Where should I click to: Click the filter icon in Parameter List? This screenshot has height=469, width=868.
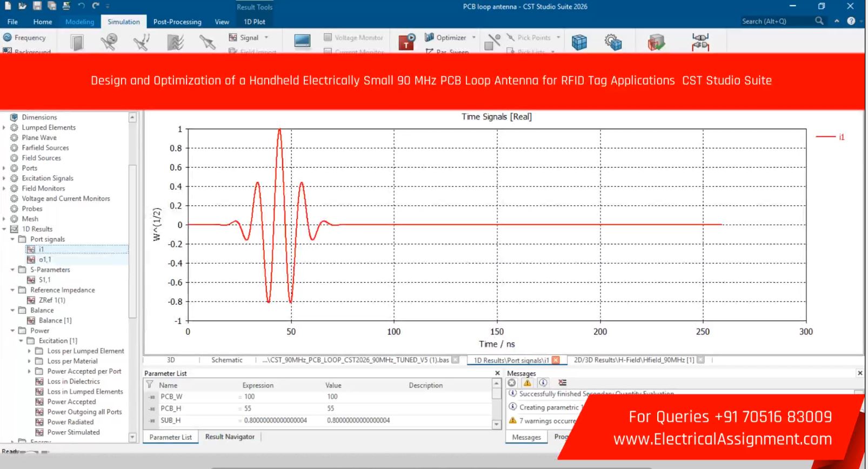(x=150, y=385)
